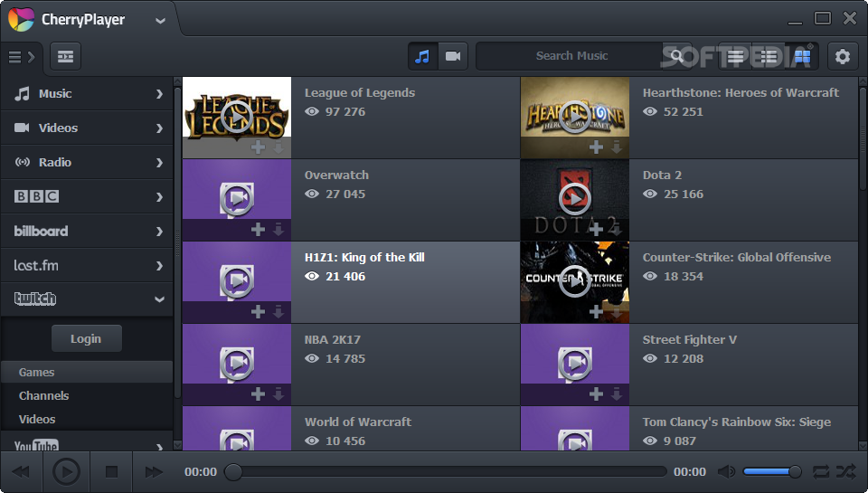This screenshot has height=493, width=868.
Task: Download League of Legends with arrow icon
Action: click(x=278, y=147)
